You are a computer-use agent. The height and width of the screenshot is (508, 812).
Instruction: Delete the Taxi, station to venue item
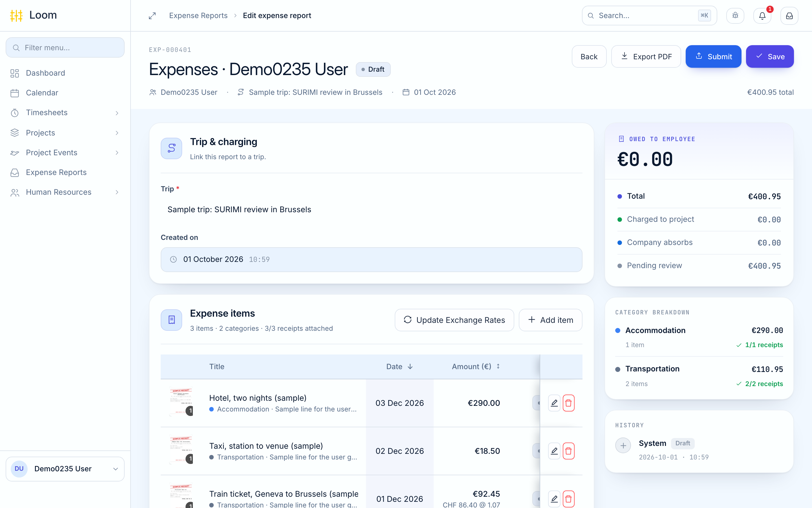[568, 451]
